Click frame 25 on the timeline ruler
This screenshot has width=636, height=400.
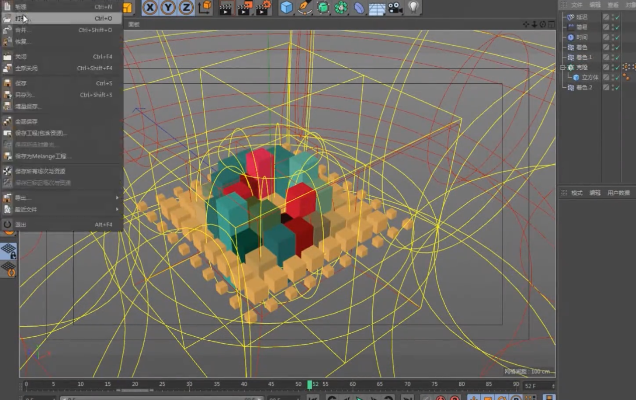coord(162,384)
